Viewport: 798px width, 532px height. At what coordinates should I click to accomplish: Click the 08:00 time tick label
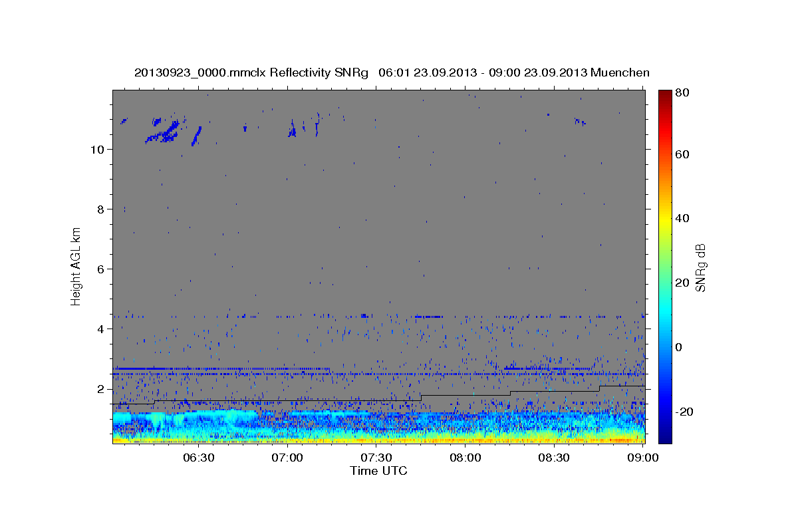point(465,458)
